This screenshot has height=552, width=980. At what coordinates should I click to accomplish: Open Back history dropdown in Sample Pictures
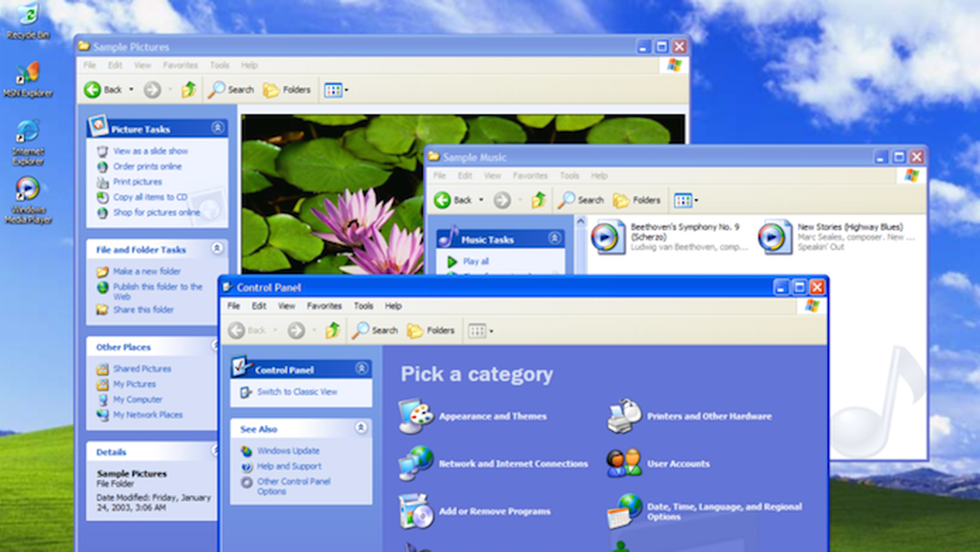[132, 90]
